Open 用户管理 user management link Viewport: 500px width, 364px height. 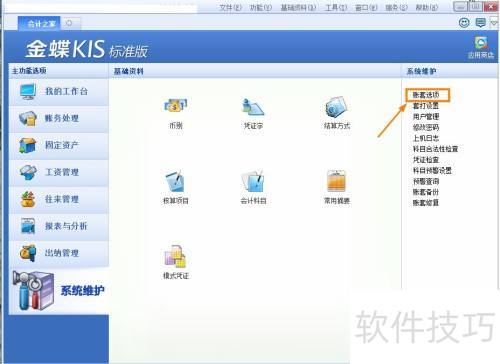tap(426, 117)
